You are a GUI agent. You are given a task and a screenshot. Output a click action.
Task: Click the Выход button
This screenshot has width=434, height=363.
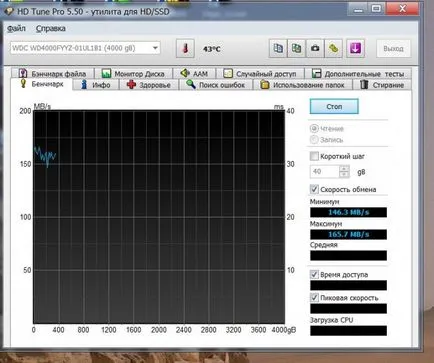393,49
